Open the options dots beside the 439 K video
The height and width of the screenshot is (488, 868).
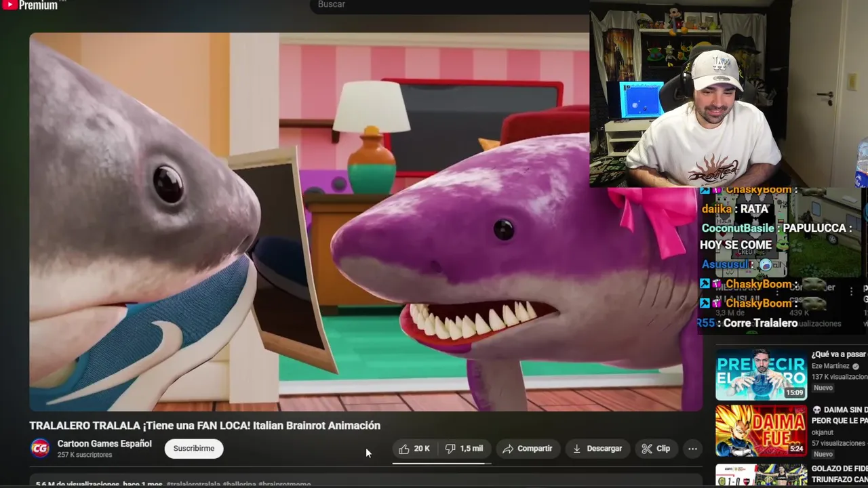coord(852,291)
